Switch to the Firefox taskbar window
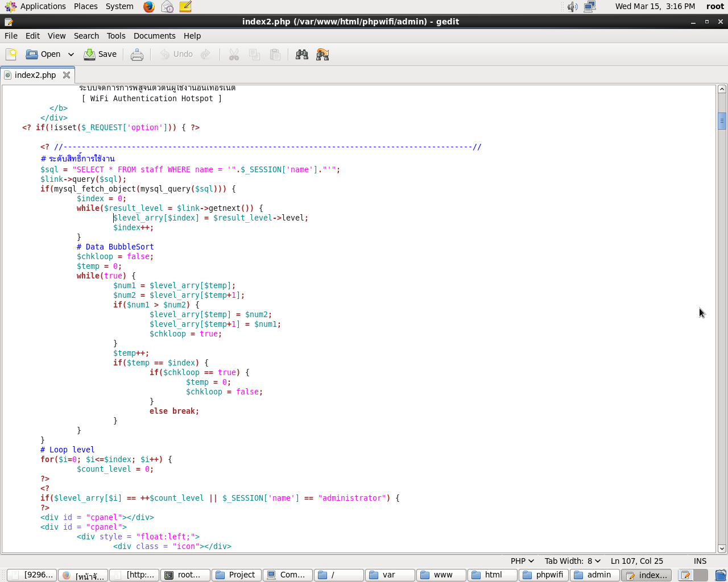Screen dimensions: 728x582 point(83,575)
